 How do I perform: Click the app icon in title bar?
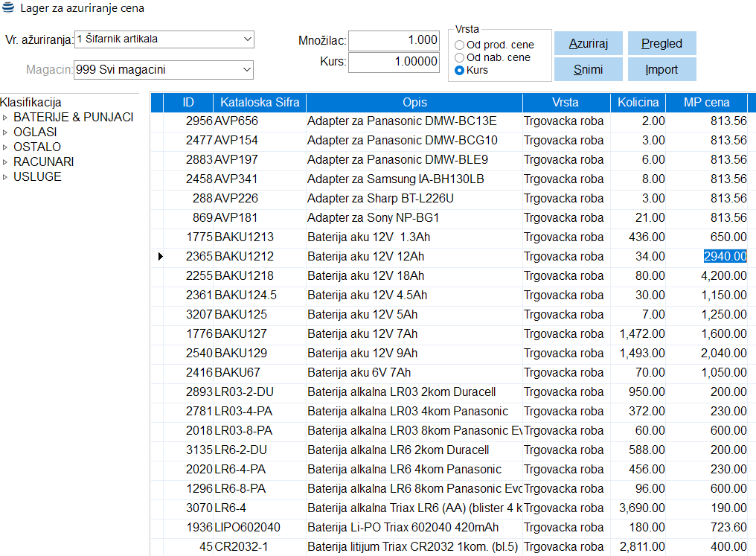8,8
